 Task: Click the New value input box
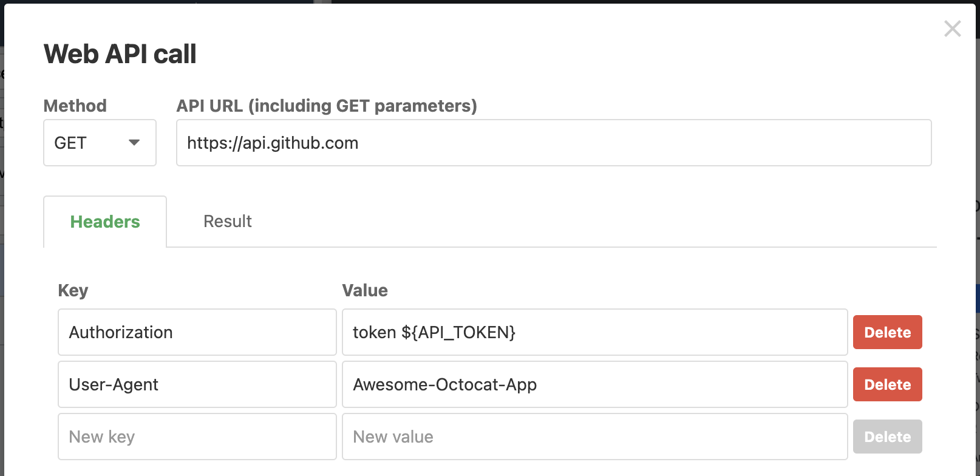[x=594, y=437]
